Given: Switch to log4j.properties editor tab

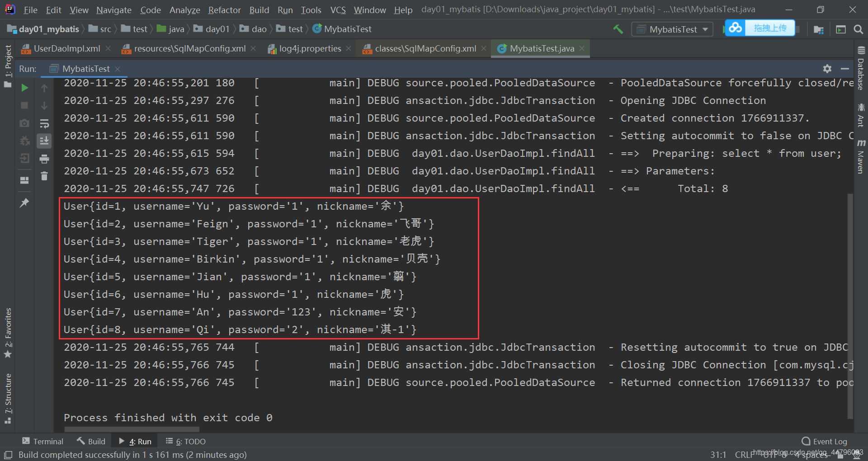Looking at the screenshot, I should [310, 48].
